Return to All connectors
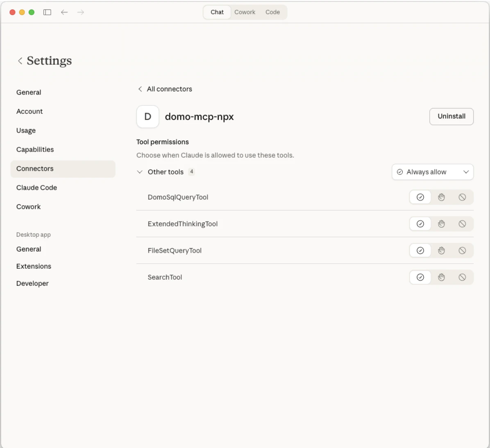 (x=169, y=89)
